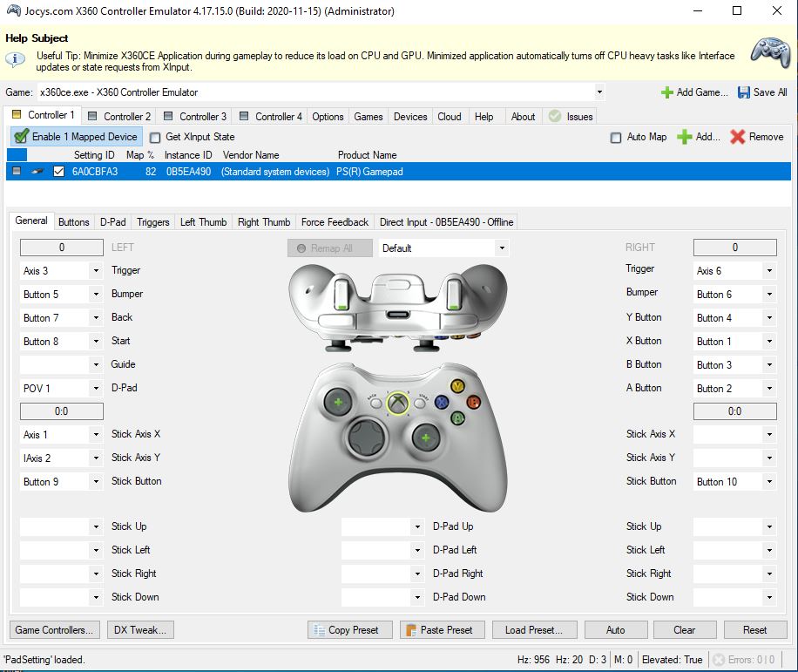Click the red X Remove icon

tap(738, 137)
